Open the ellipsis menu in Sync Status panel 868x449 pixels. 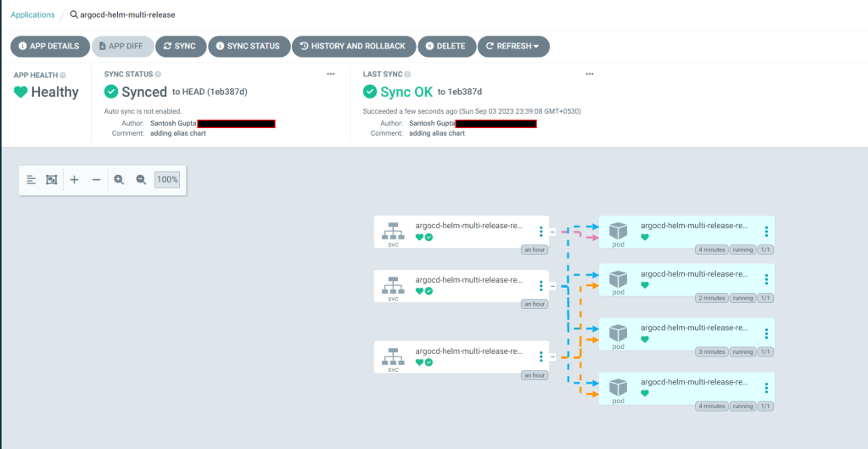[330, 74]
